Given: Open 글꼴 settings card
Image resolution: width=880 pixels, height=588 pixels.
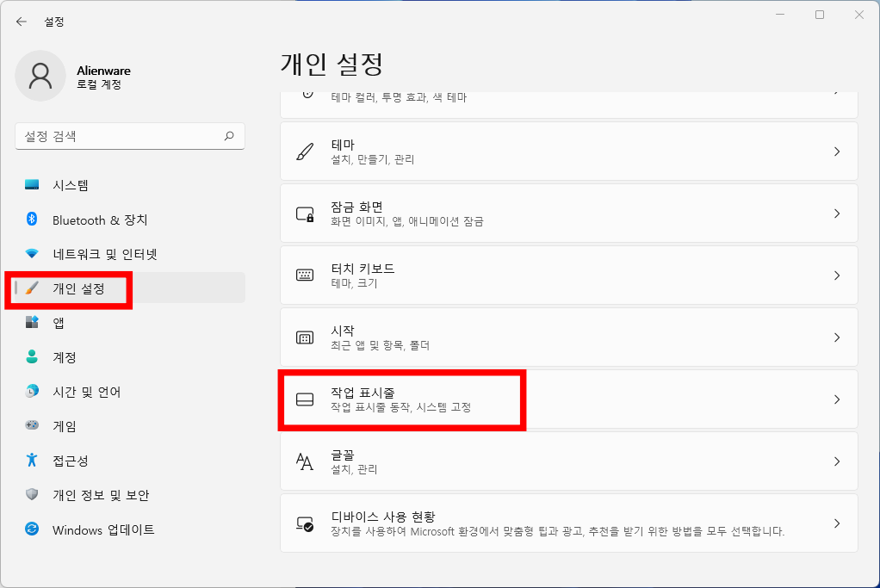Looking at the screenshot, I should (x=569, y=461).
